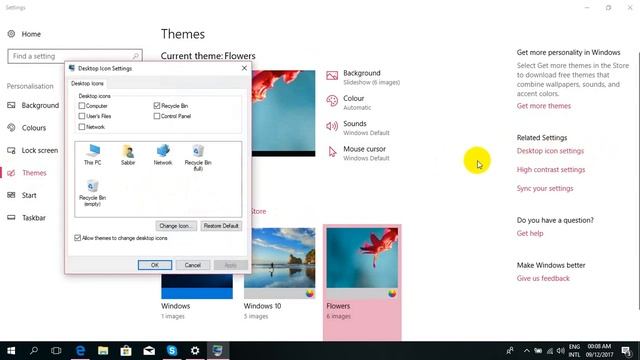Screen dimensions: 640x360
Task: Open High contrast settings link
Action: coord(551,169)
